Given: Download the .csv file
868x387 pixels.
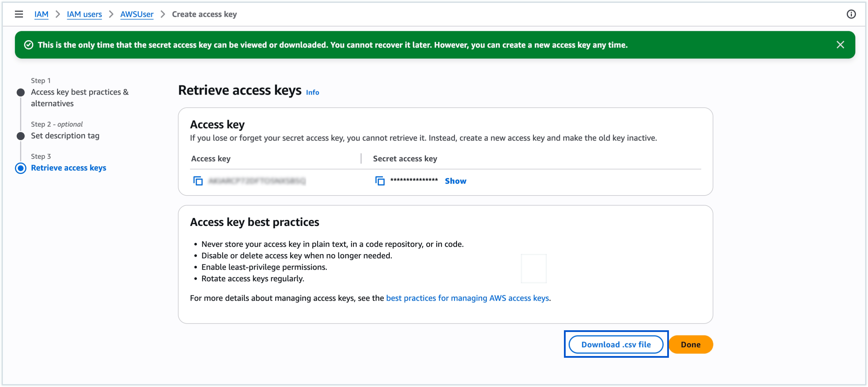Looking at the screenshot, I should click(x=616, y=344).
